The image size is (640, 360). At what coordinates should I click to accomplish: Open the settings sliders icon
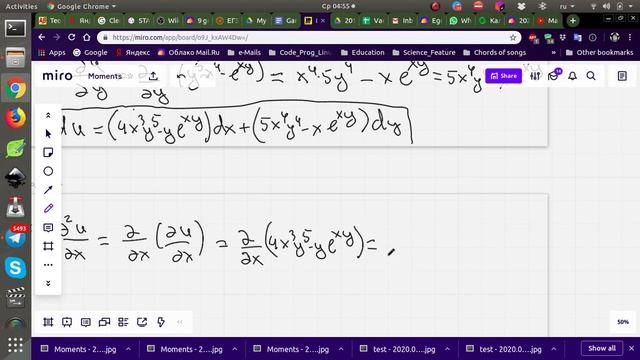(x=535, y=76)
